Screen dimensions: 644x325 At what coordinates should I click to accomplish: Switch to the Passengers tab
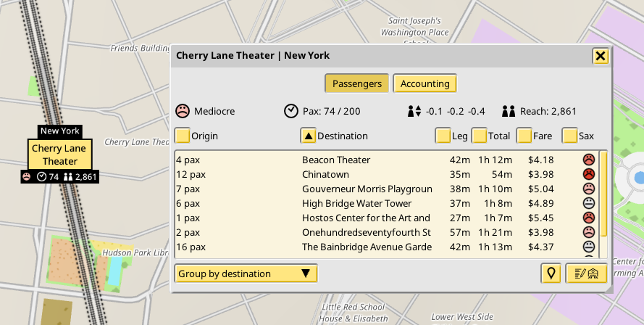pyautogui.click(x=357, y=83)
